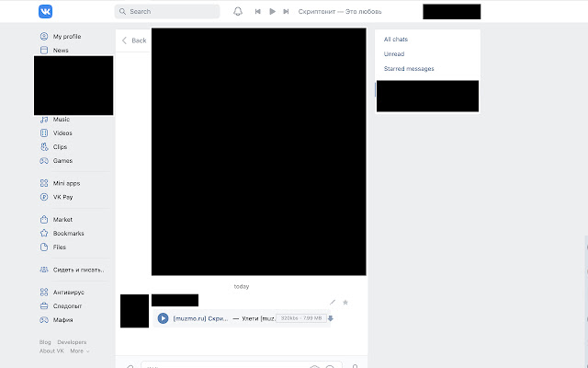Select the Starred messages filter
Image resolution: width=588 pixels, height=368 pixels.
pyautogui.click(x=409, y=69)
